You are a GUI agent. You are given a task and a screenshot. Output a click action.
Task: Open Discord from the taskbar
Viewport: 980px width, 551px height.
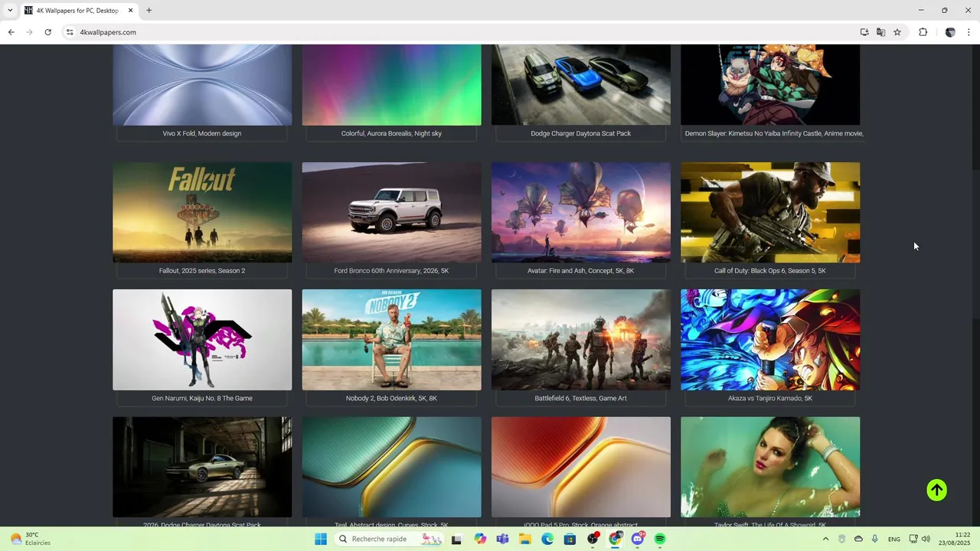[x=638, y=539]
